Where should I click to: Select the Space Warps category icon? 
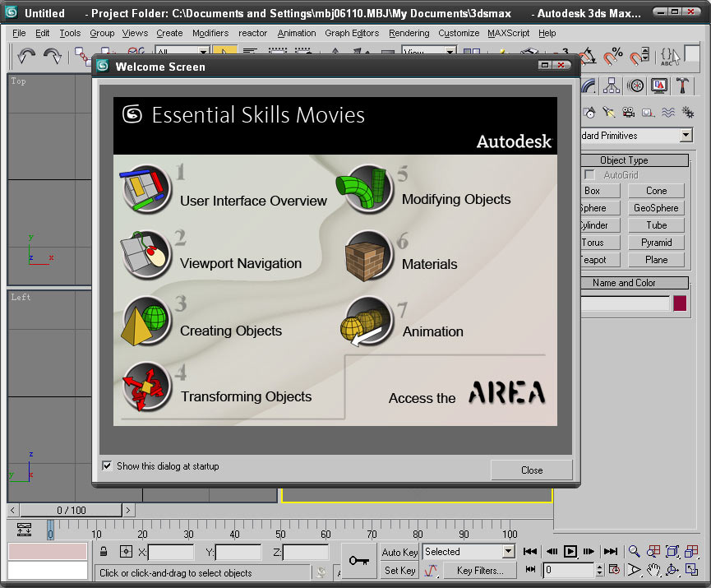(x=668, y=112)
